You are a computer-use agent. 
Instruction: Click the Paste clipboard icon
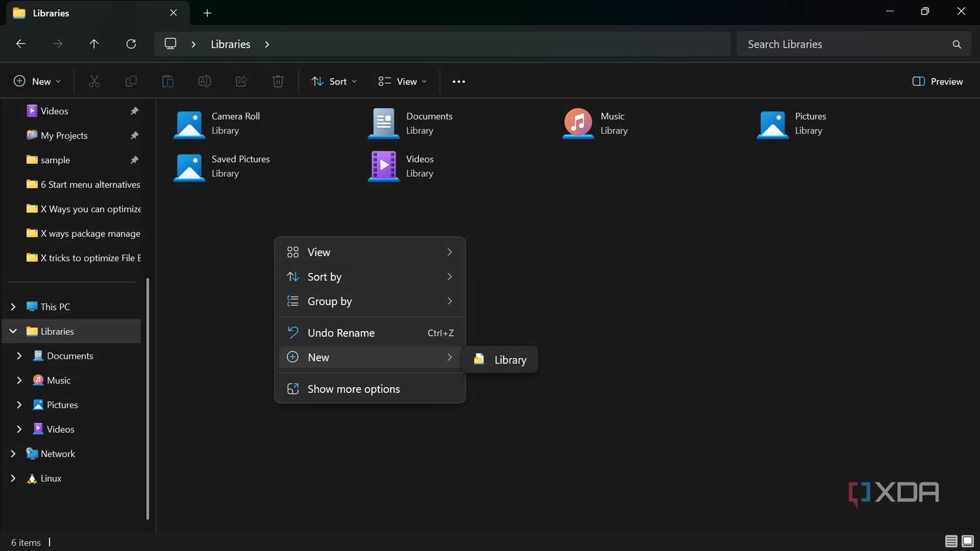tap(168, 81)
